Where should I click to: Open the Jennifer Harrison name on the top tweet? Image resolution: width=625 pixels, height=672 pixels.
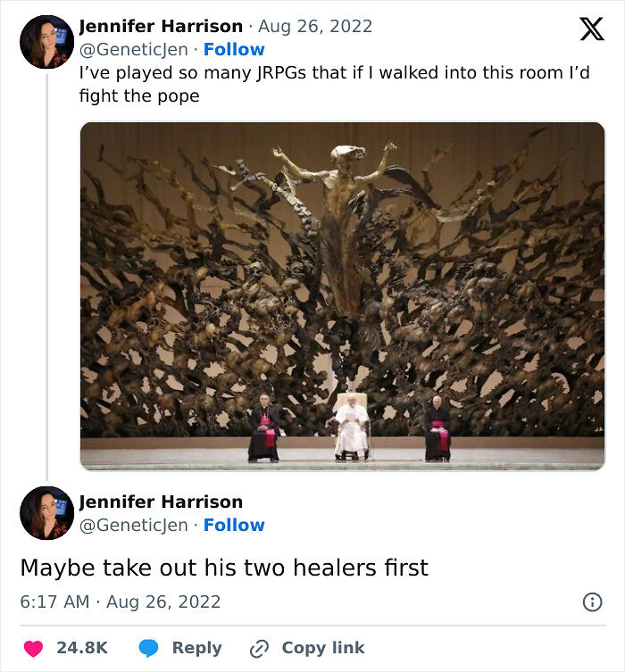tap(161, 26)
